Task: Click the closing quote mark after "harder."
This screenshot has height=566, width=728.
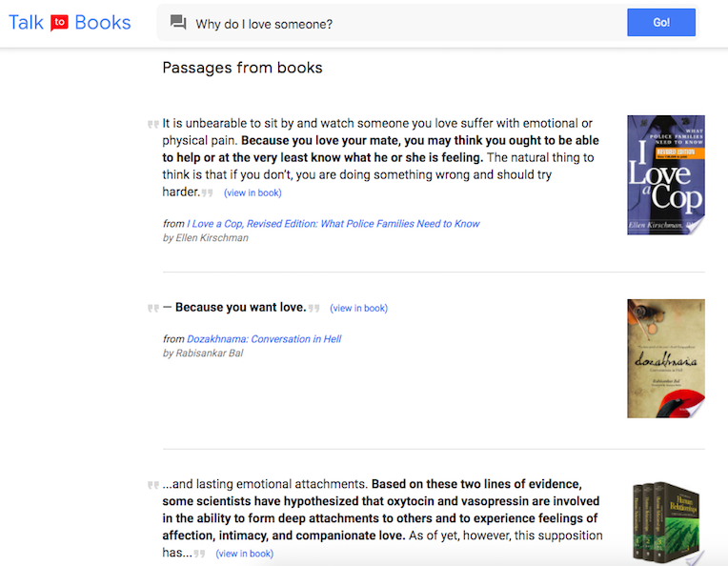Action: pyautogui.click(x=207, y=192)
